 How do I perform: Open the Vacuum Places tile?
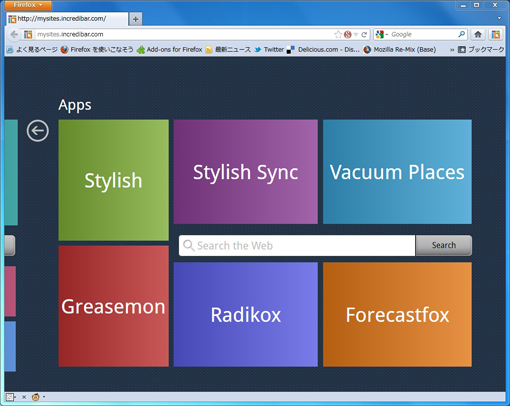(397, 172)
